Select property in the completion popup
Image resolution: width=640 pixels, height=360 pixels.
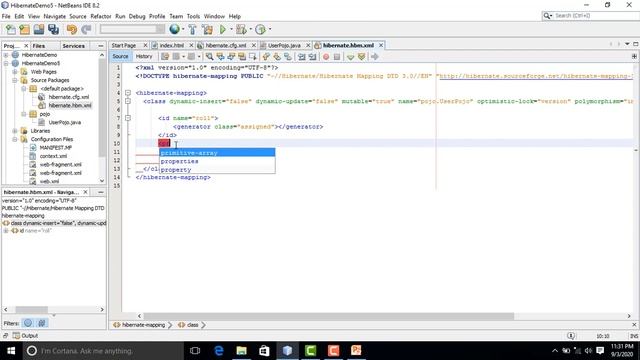(x=217, y=169)
